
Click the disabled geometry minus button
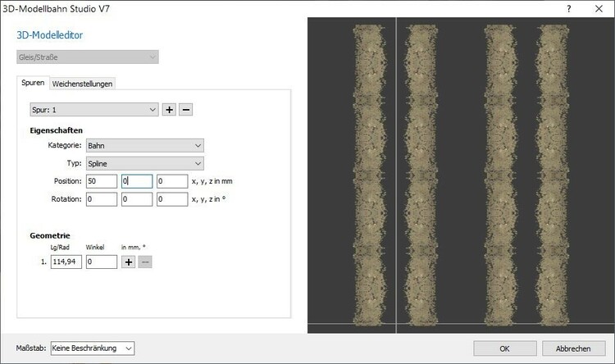(145, 262)
